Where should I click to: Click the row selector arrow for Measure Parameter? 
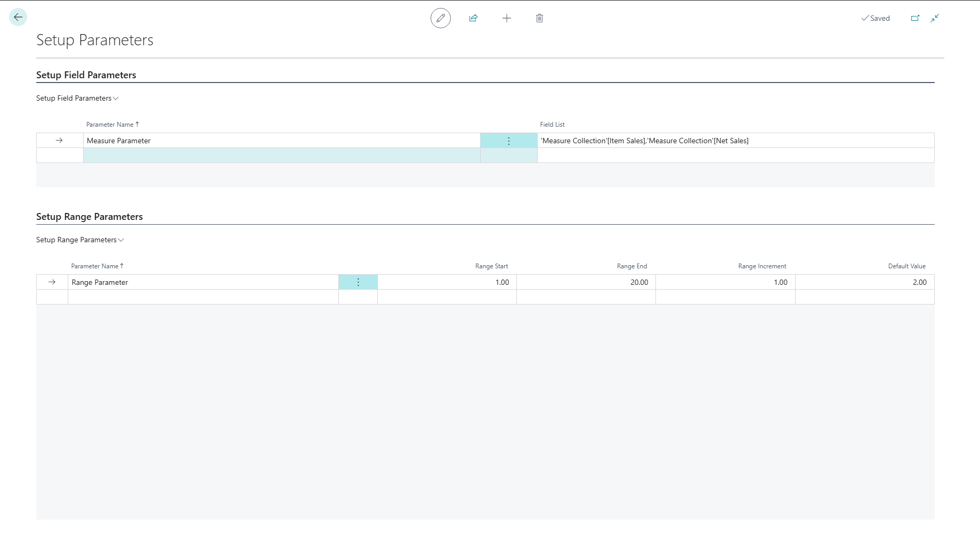(59, 141)
